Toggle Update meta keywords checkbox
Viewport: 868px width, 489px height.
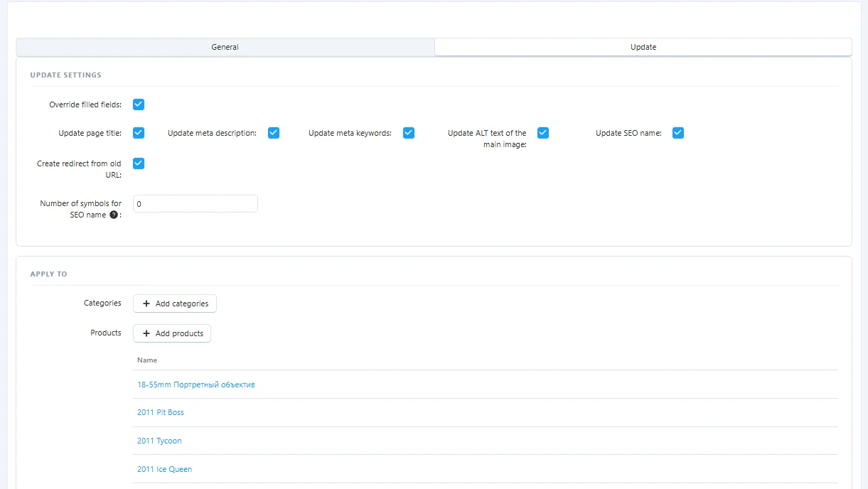click(409, 133)
